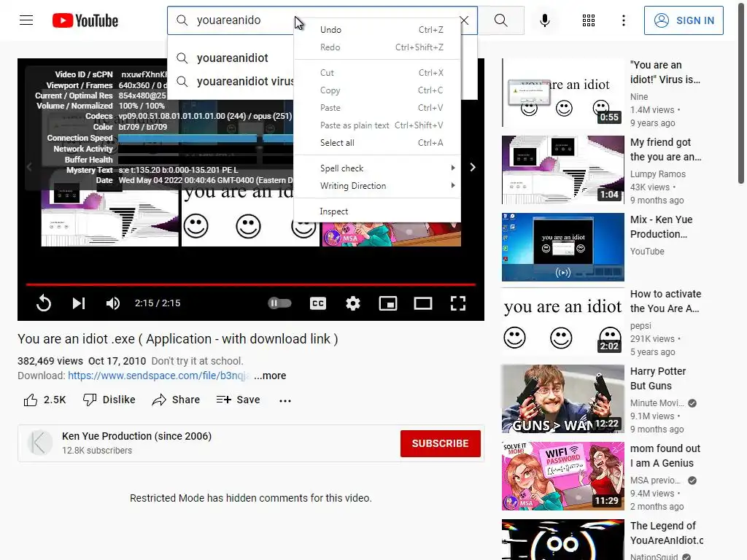Open more actions ellipsis below video

[x=285, y=400]
